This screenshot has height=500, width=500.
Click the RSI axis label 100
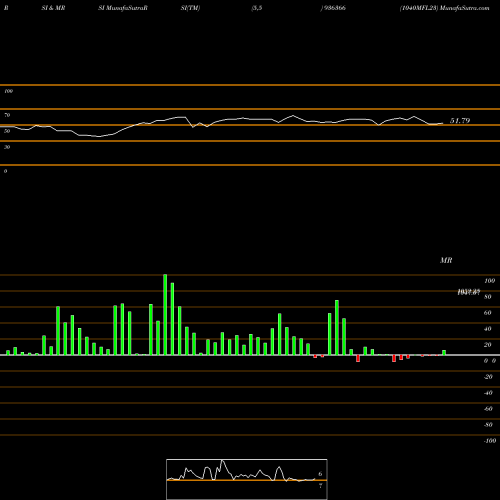pyautogui.click(x=8, y=91)
